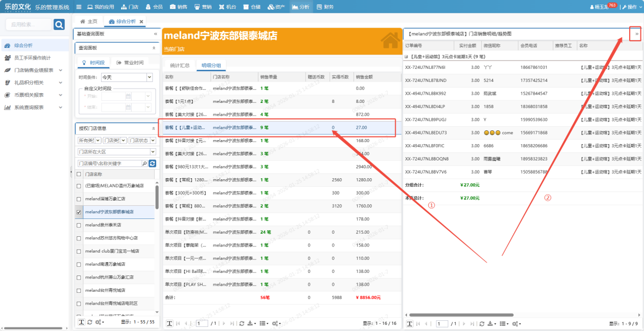Uncheck meland宁波东部银泰城店 checkbox

pos(78,212)
